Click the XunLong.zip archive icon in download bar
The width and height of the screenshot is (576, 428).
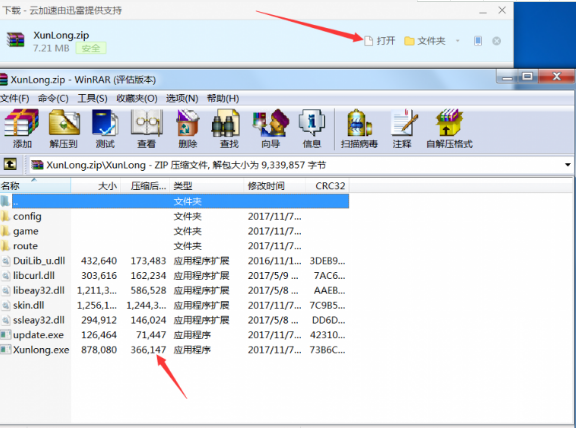(x=15, y=40)
